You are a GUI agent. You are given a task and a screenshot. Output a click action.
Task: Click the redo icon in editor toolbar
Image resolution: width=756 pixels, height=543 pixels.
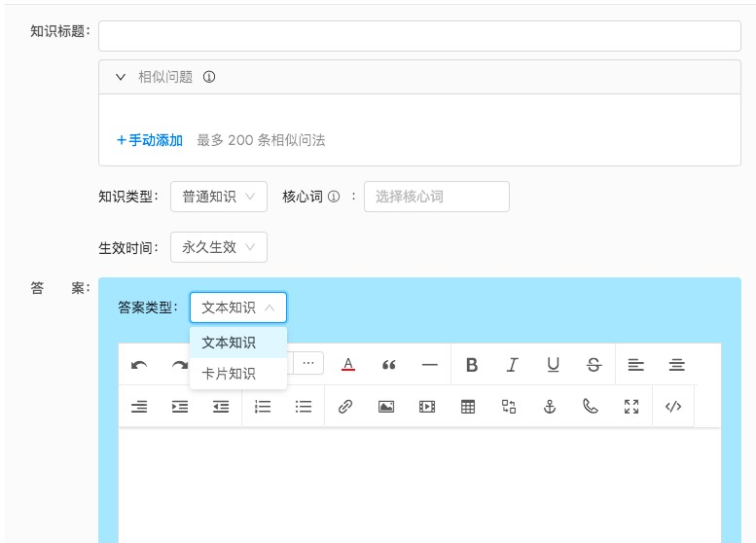pos(180,365)
